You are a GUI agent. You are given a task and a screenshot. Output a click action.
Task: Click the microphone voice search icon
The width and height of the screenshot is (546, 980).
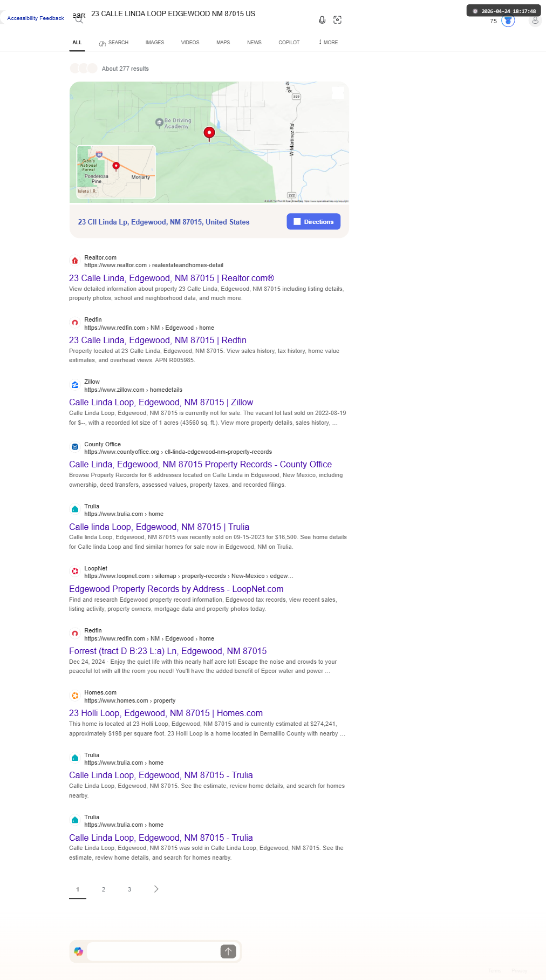322,20
